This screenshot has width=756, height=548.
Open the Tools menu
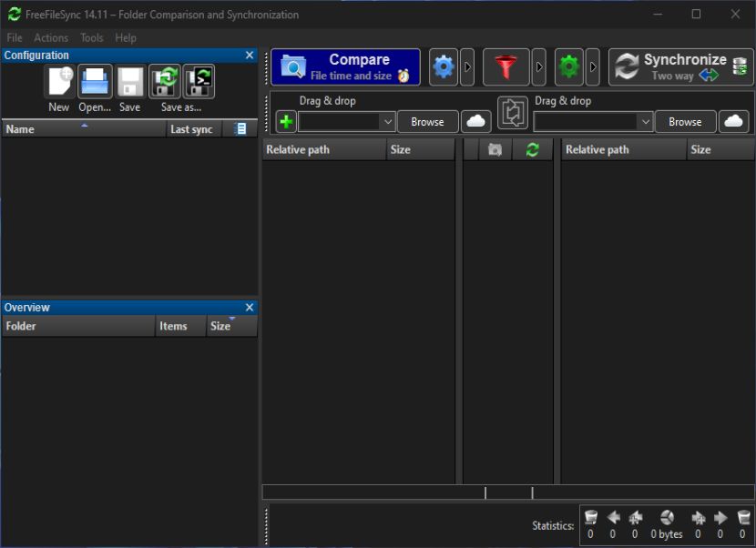pos(92,37)
